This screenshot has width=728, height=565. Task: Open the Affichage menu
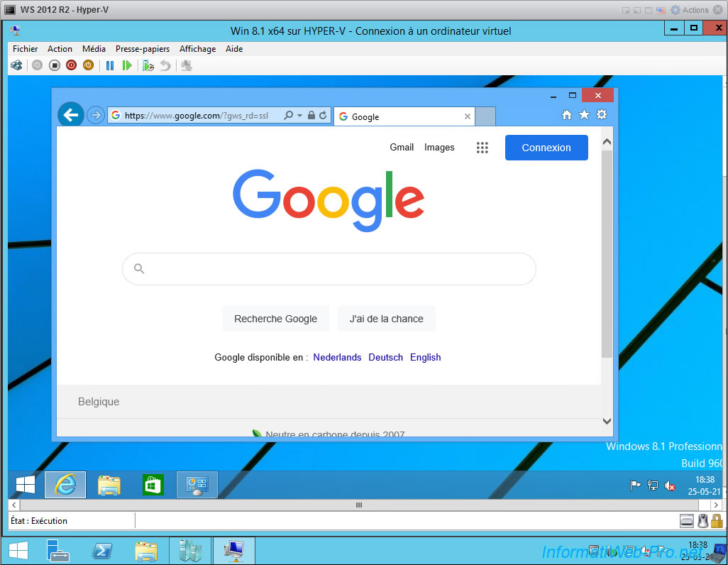[198, 49]
